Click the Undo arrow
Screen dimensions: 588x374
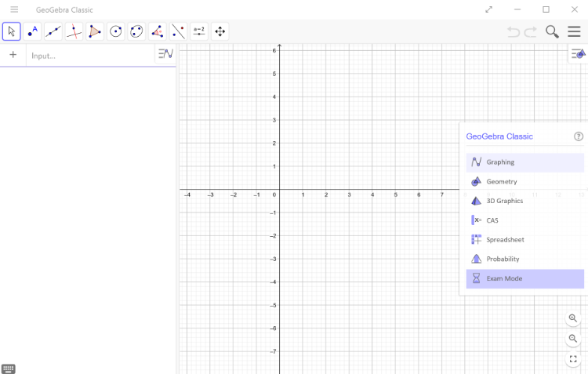[514, 32]
